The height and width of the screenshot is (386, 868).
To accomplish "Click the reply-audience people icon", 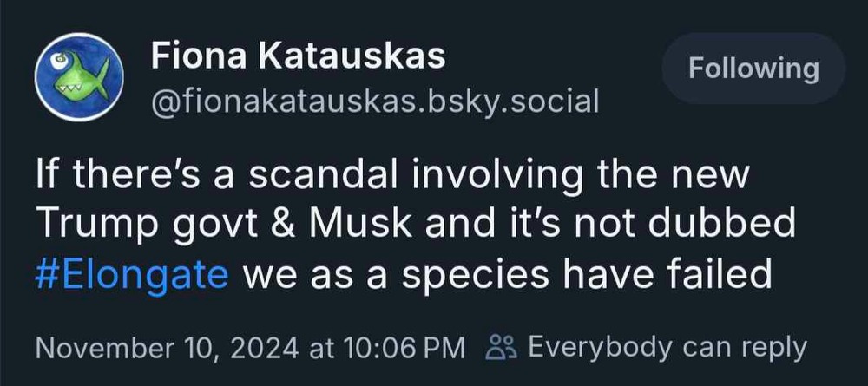I will 502,348.
